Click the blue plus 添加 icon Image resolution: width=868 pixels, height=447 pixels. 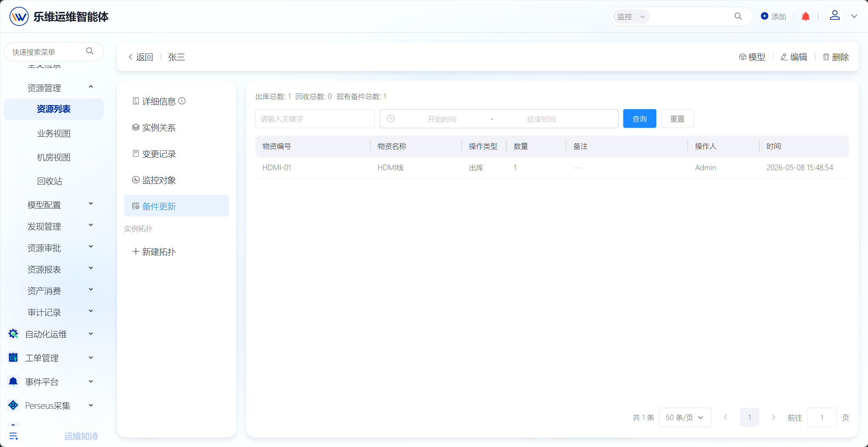tap(765, 16)
